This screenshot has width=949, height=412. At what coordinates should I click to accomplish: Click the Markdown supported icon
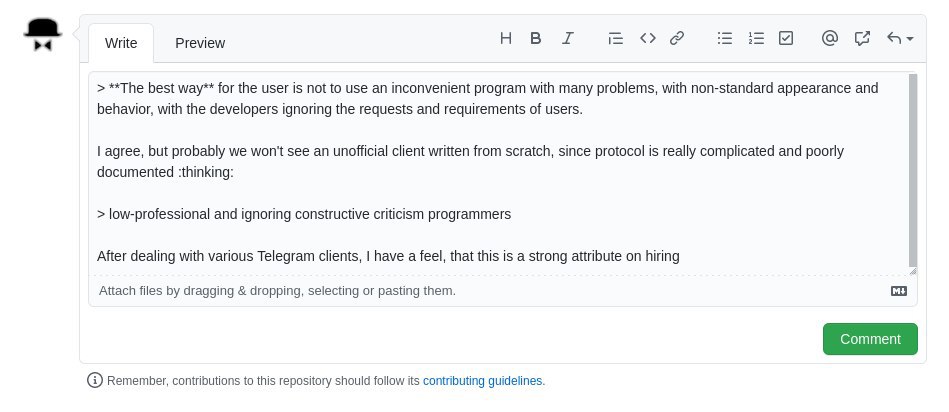pyautogui.click(x=899, y=291)
